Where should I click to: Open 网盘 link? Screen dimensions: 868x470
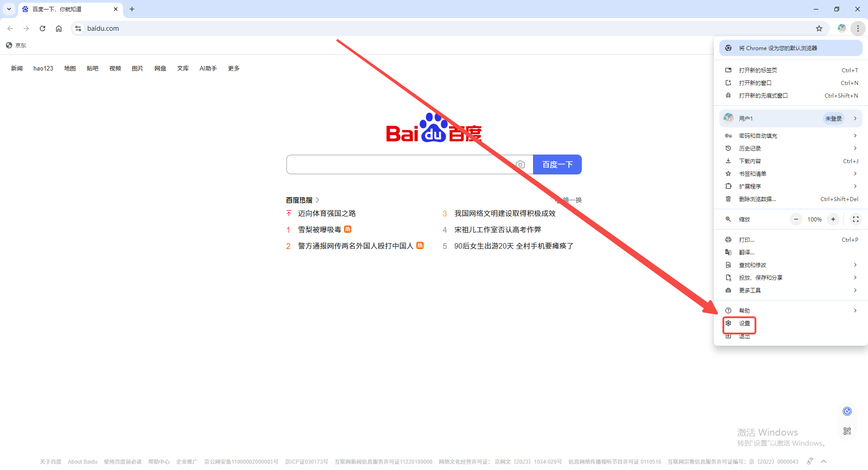[160, 68]
